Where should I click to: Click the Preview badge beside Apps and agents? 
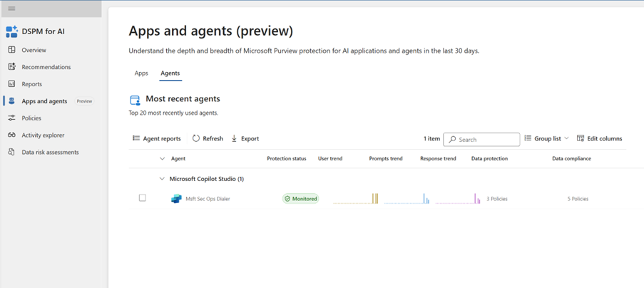pyautogui.click(x=84, y=101)
